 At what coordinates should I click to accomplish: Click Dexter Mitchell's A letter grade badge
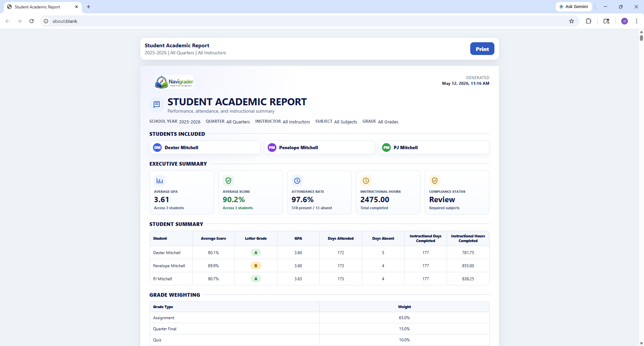[256, 252]
